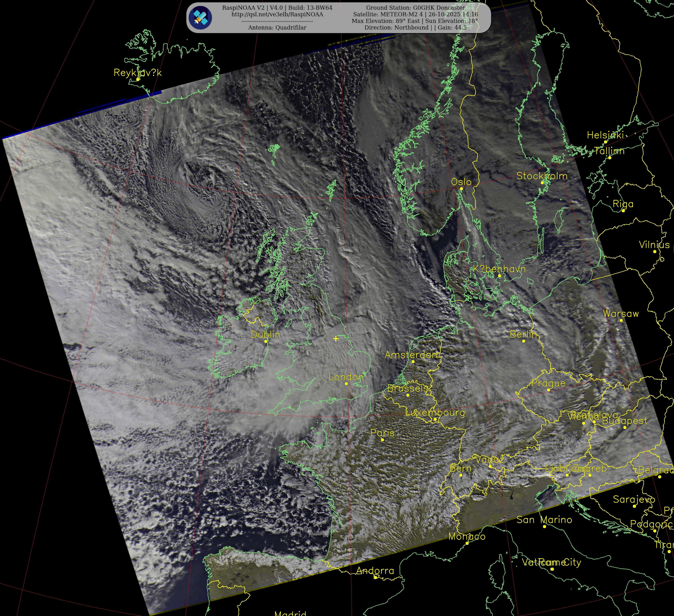Image resolution: width=674 pixels, height=616 pixels.
Task: Click the yellow ground station crosshair marker
Action: (x=336, y=339)
